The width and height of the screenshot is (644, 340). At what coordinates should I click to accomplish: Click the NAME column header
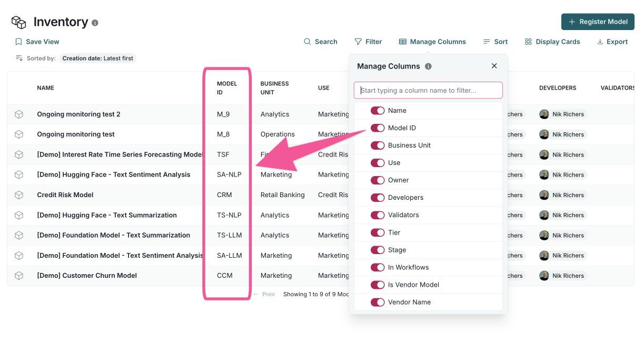click(45, 88)
